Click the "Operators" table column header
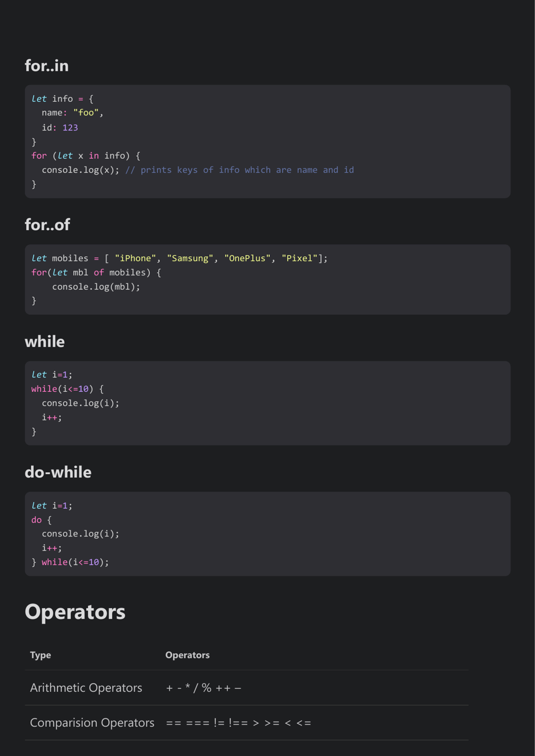Screen dimensions: 535x756 click(188, 655)
